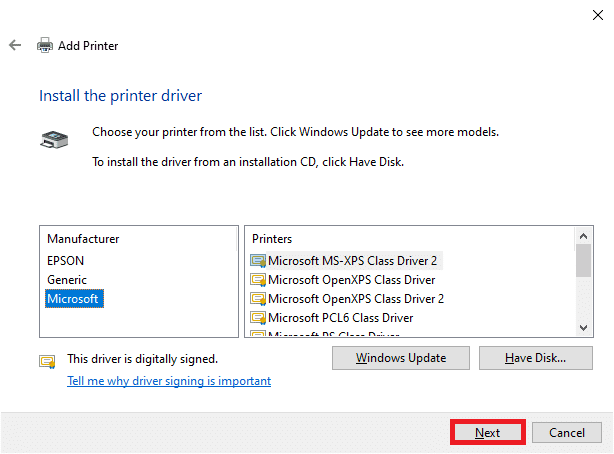Screen dimensions: 614x454
Task: Click the digitally signed certificate icon
Action: pos(47,362)
